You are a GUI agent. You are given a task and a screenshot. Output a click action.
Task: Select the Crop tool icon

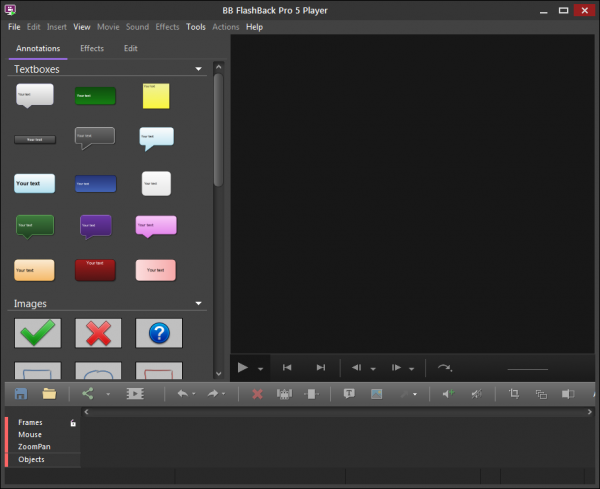tap(514, 394)
